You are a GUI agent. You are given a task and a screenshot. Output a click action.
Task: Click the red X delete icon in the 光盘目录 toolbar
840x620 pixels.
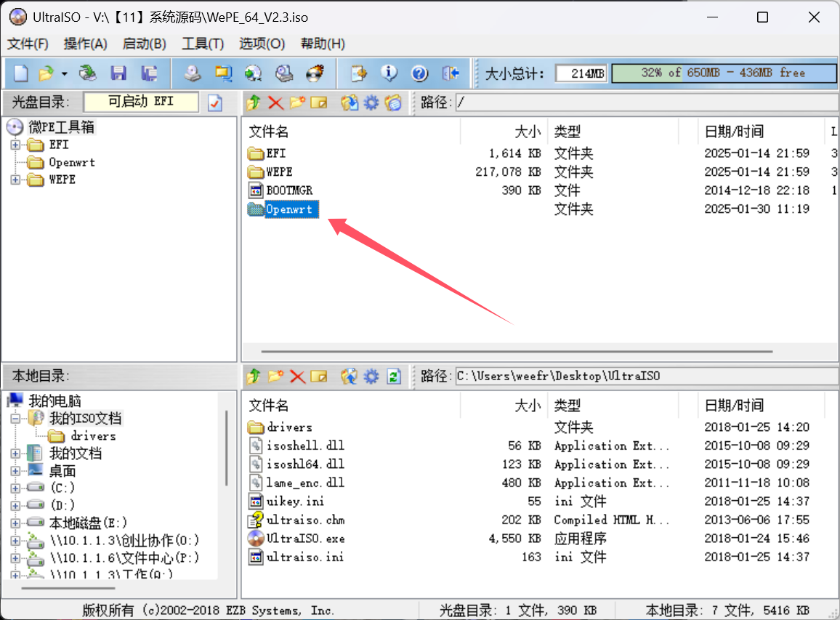tap(275, 102)
